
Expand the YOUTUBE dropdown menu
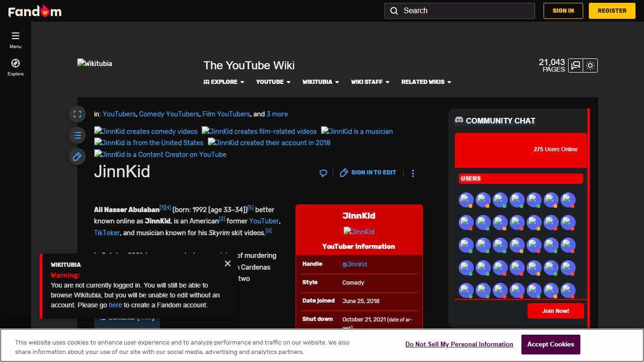point(273,82)
